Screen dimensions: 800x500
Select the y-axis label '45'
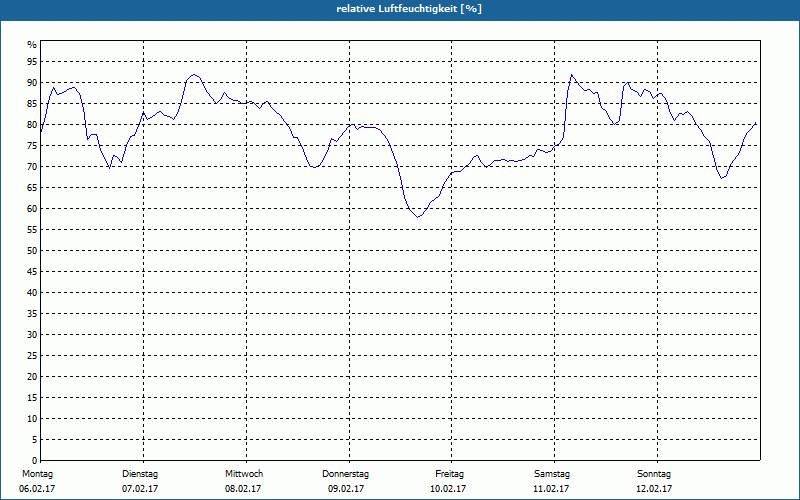coord(32,271)
